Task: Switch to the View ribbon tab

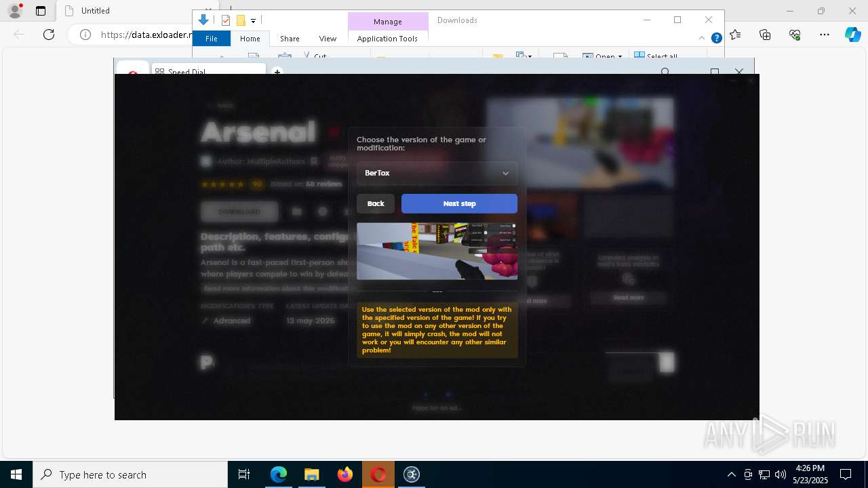Action: 328,39
